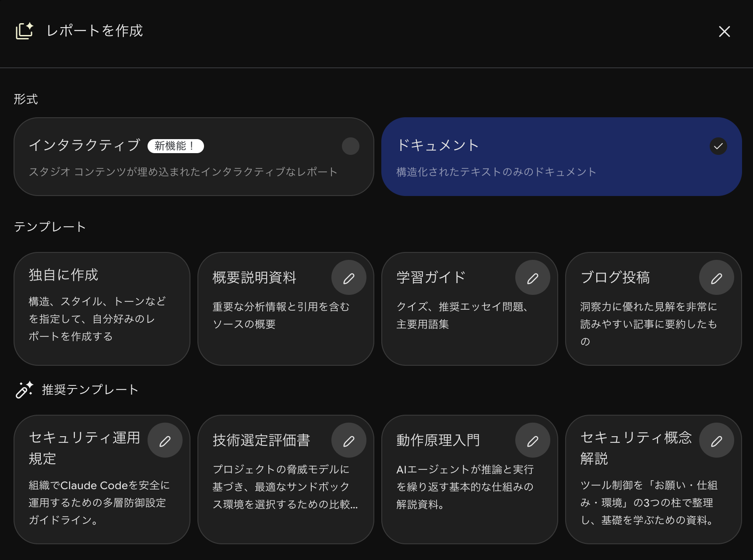Click the 技術選定評価書 card title

click(x=261, y=440)
